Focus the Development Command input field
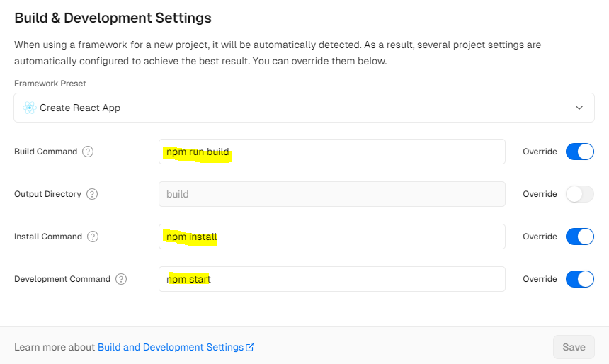The width and height of the screenshot is (609, 364). [x=331, y=279]
